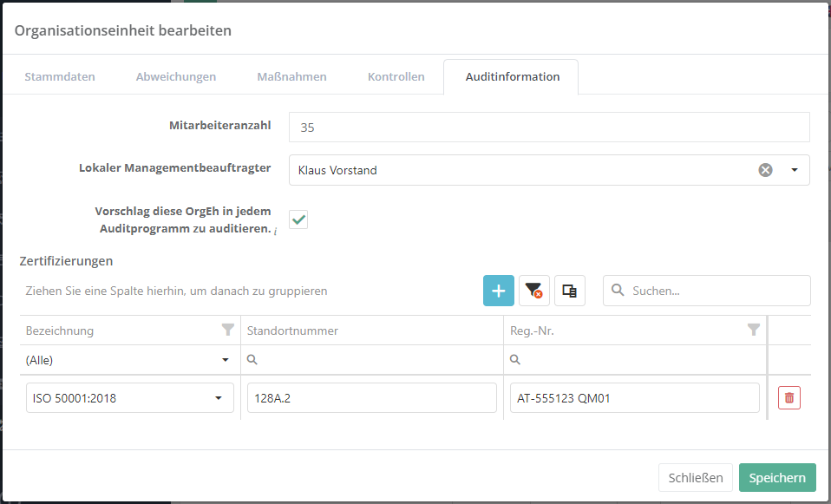
Task: Open the (Alle) filter dropdown
Action: click(226, 359)
